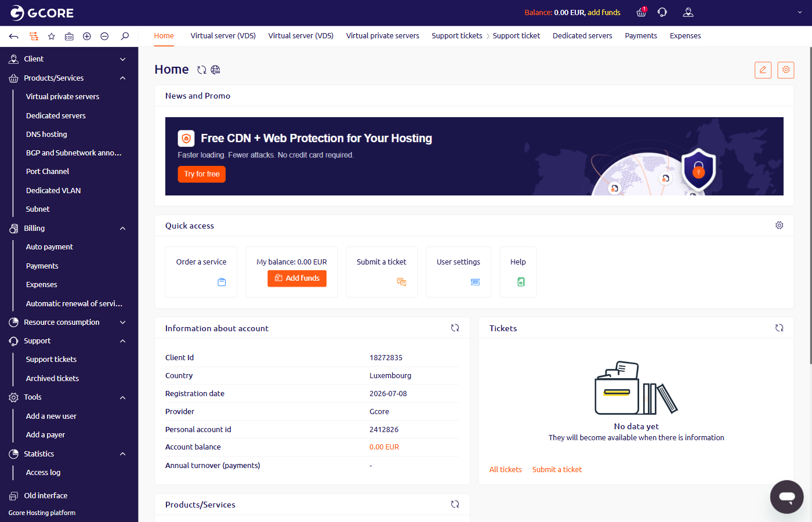This screenshot has width=812, height=522.
Task: Collapse the Tools menu section
Action: click(69, 397)
